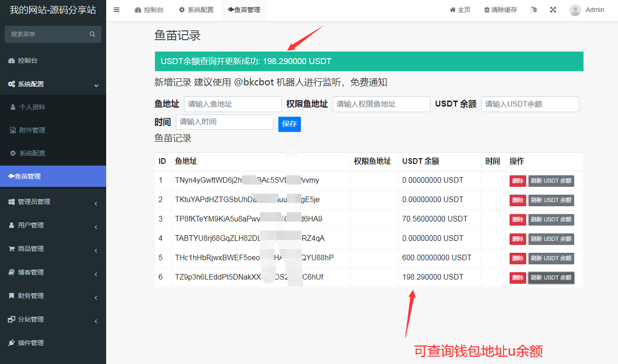Open the Admin avatar menu
The height and width of the screenshot is (364, 618).
(x=587, y=10)
